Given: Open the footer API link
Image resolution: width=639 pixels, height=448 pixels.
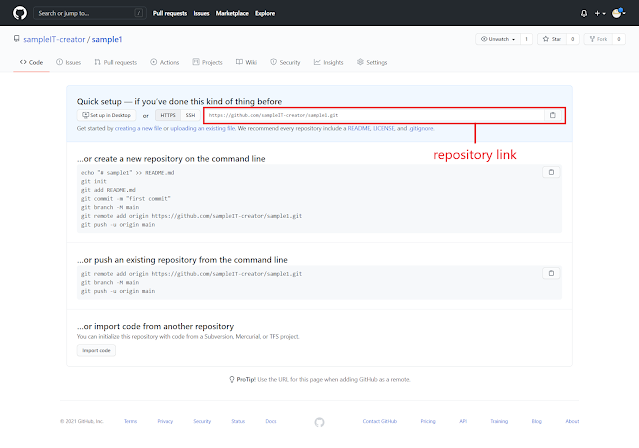Looking at the screenshot, I should (463, 422).
